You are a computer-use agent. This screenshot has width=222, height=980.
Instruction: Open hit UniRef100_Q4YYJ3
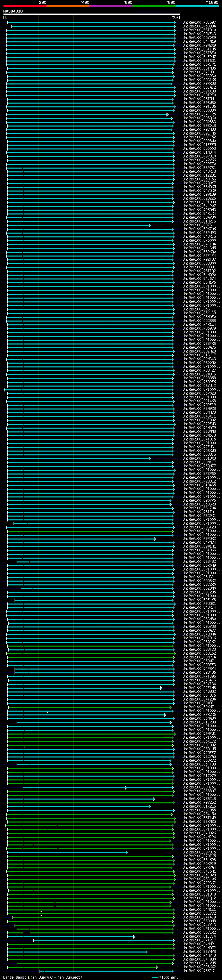[199, 925]
